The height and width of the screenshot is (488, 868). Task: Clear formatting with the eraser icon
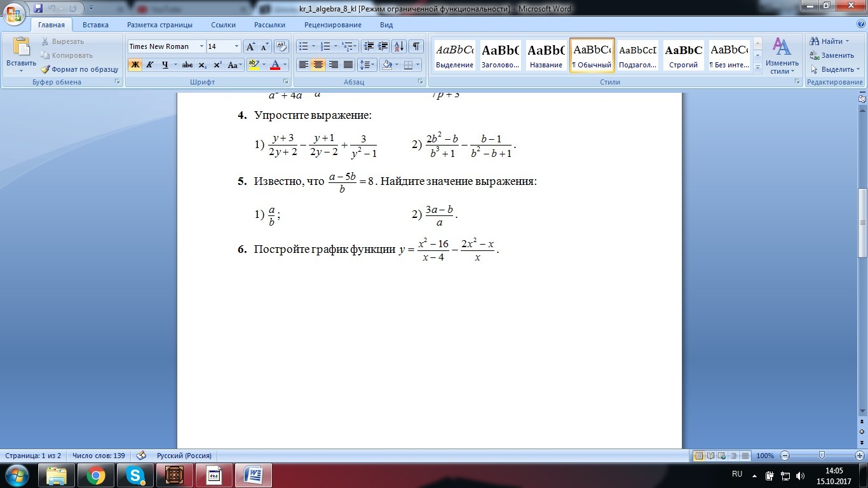(283, 46)
